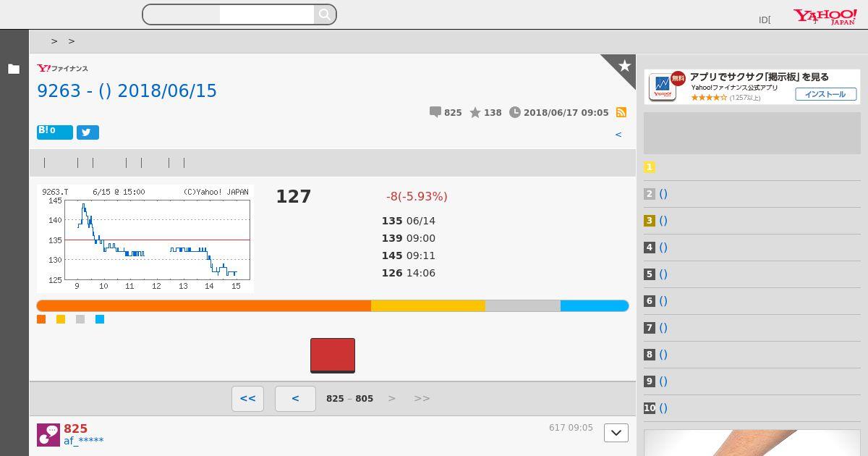Go to previous page with < button
This screenshot has width=868, height=456.
[x=295, y=399]
